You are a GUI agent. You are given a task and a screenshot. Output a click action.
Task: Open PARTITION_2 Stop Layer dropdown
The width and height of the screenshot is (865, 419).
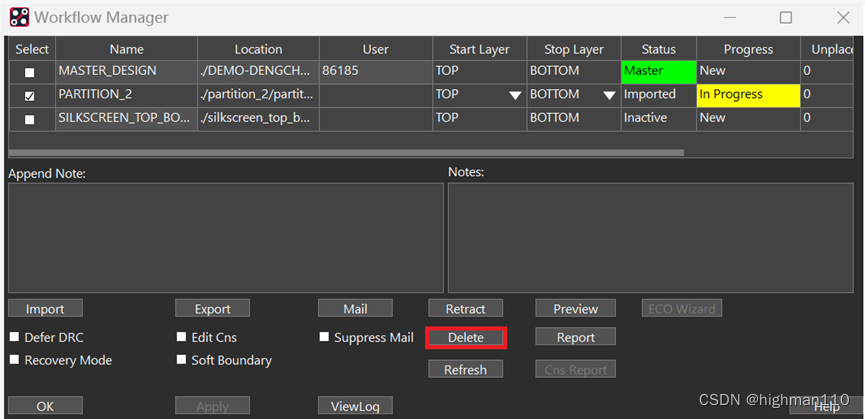tap(608, 96)
